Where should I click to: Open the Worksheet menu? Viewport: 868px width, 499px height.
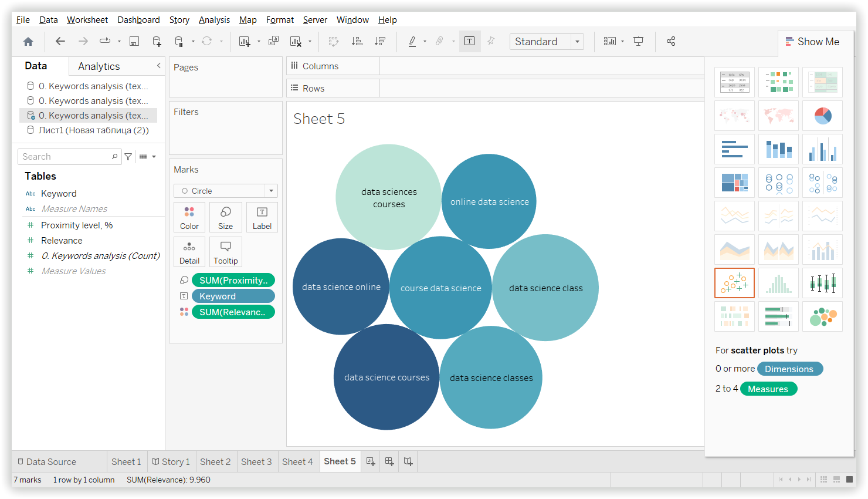(x=87, y=20)
